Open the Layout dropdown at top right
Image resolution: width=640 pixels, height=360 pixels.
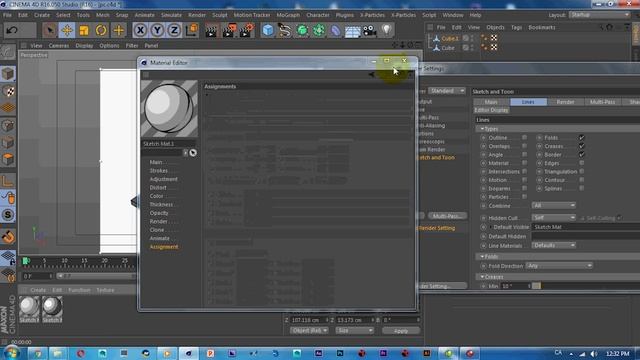click(x=599, y=15)
